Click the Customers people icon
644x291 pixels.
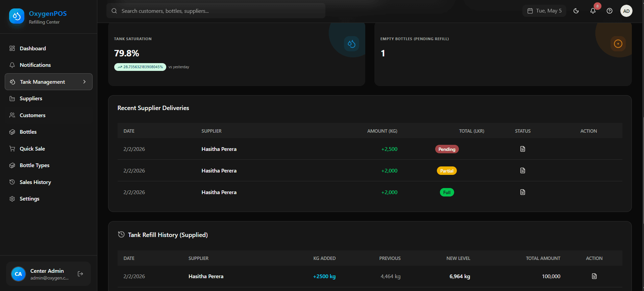tap(12, 115)
